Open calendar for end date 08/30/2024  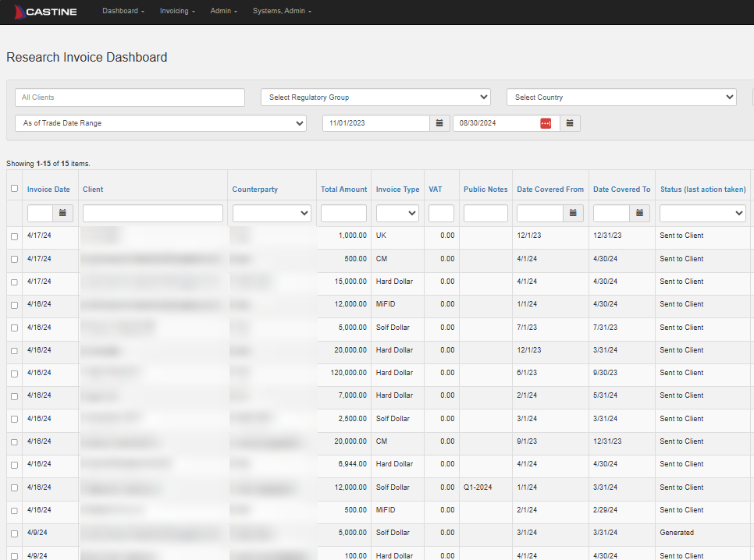570,123
